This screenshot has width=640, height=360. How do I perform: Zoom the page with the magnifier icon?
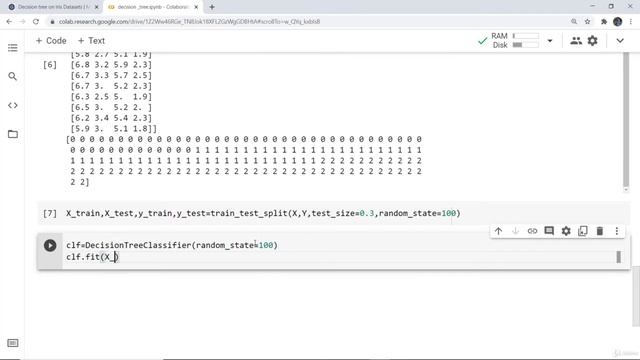click(574, 22)
